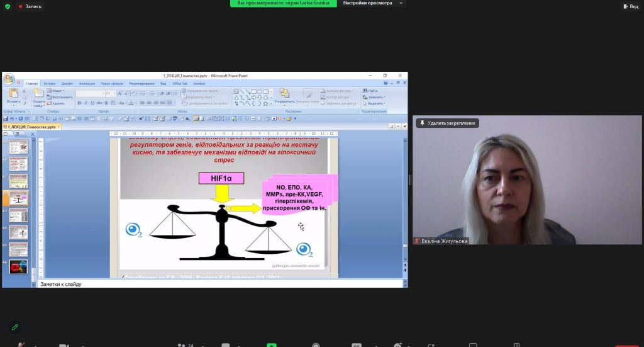The height and width of the screenshot is (347, 644).
Task: Switch to the Дизайн ribbon tab
Action: point(67,83)
